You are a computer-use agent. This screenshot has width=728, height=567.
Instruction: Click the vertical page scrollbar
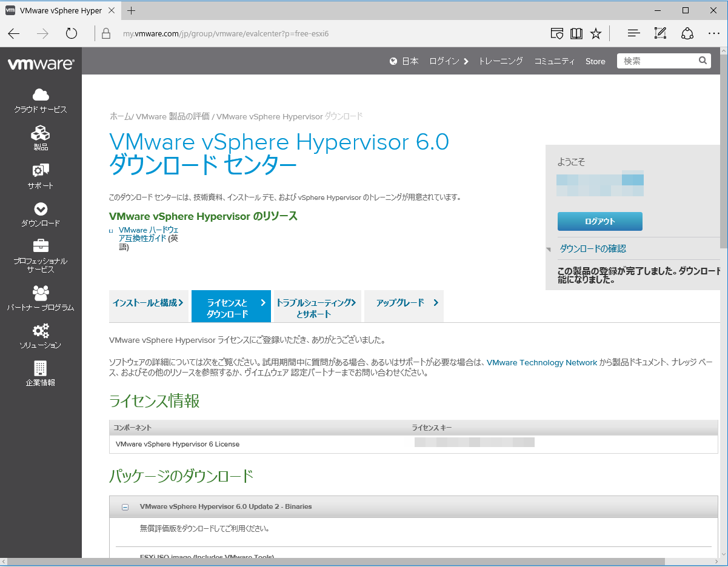(x=724, y=151)
